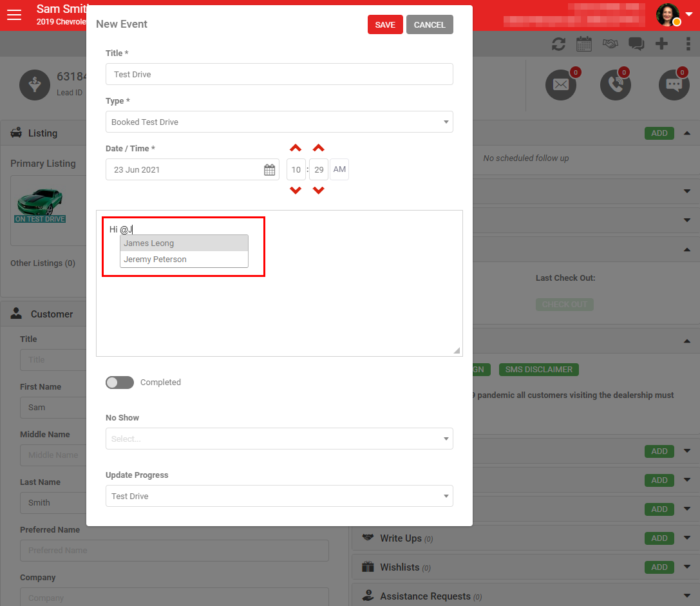Expand the Assistance Requests section arrow

(687, 596)
